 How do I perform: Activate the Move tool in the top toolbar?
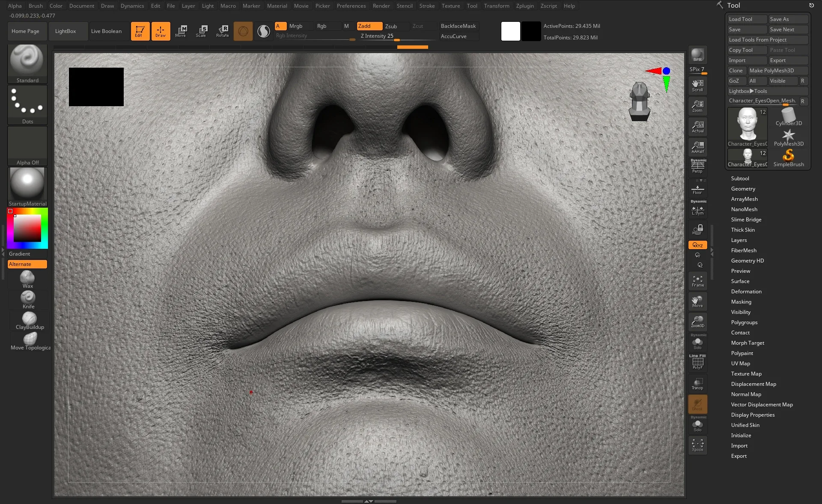click(x=182, y=31)
